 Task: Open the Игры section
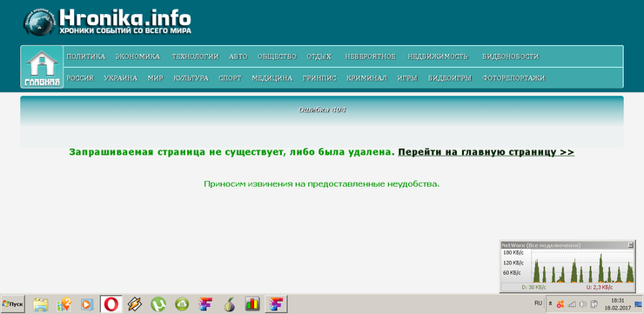click(x=407, y=78)
